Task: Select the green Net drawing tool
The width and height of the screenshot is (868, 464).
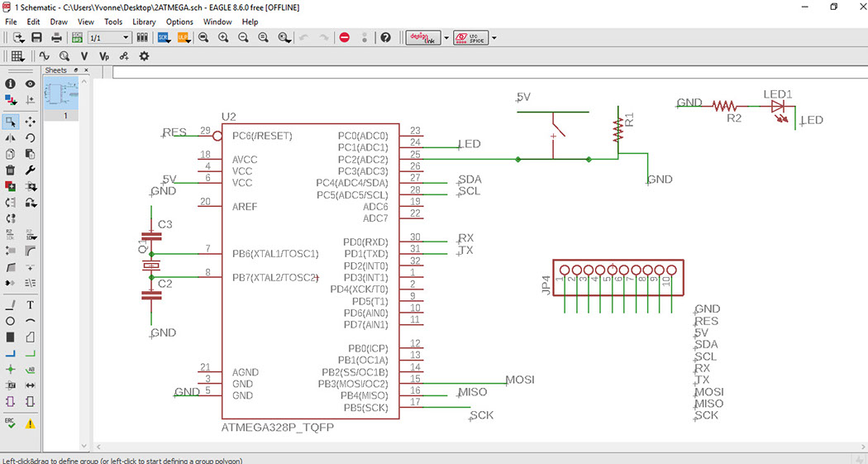Action: coord(30,353)
